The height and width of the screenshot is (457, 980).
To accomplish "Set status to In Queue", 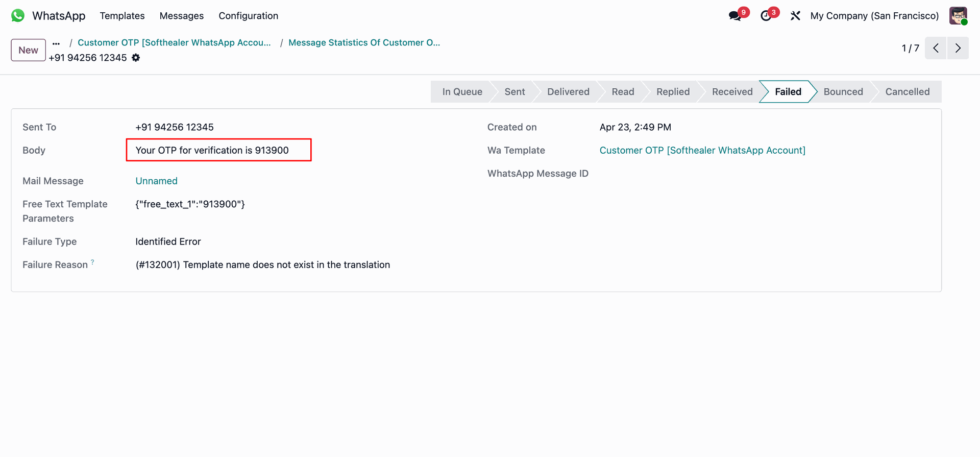I will pyautogui.click(x=462, y=92).
